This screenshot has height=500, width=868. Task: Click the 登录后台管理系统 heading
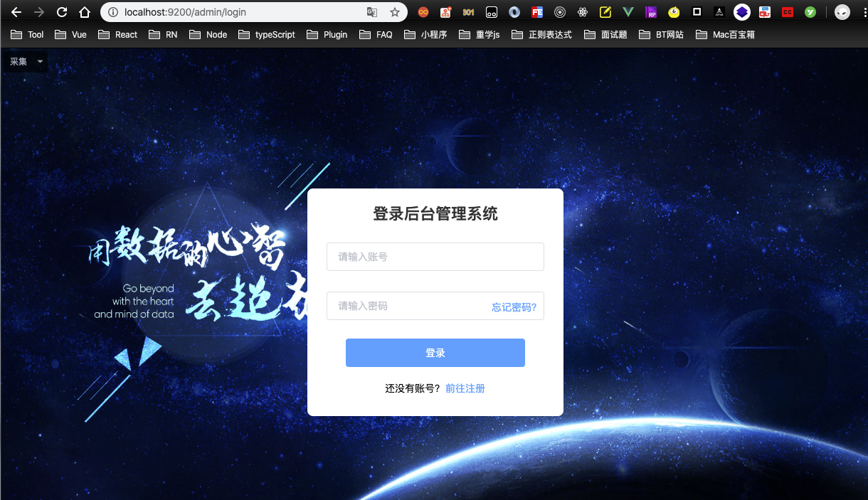tap(435, 213)
